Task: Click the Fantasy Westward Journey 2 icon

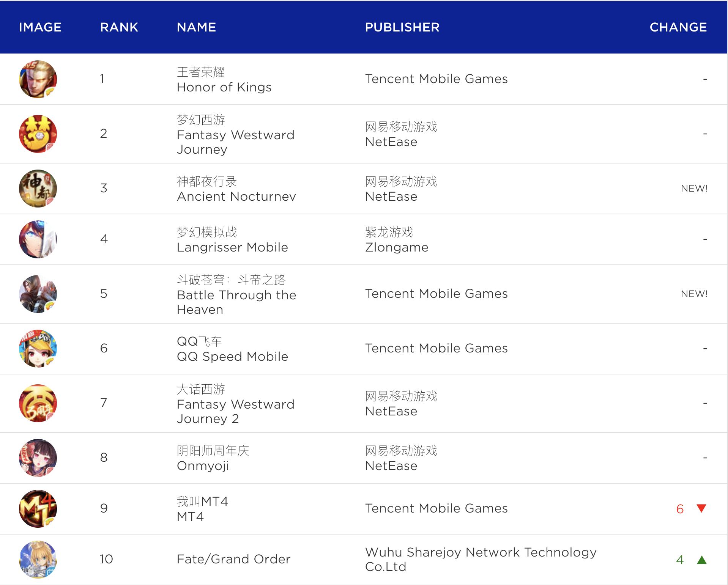Action: click(x=38, y=403)
